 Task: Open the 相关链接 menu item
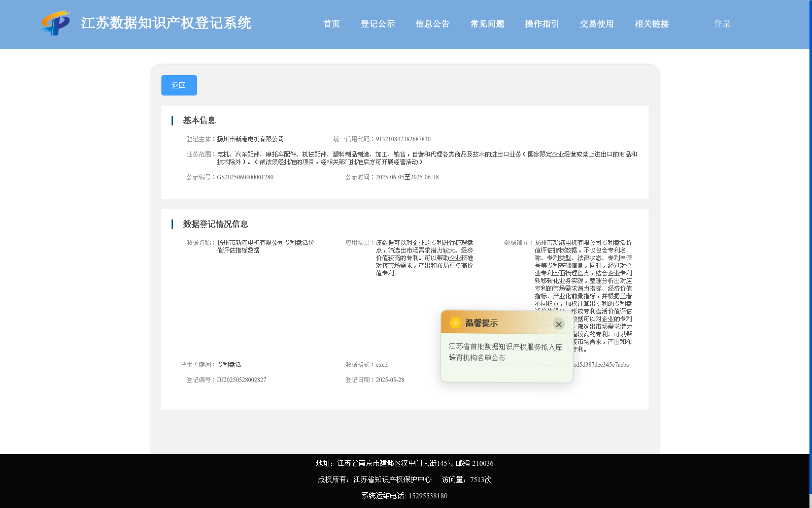coord(652,24)
